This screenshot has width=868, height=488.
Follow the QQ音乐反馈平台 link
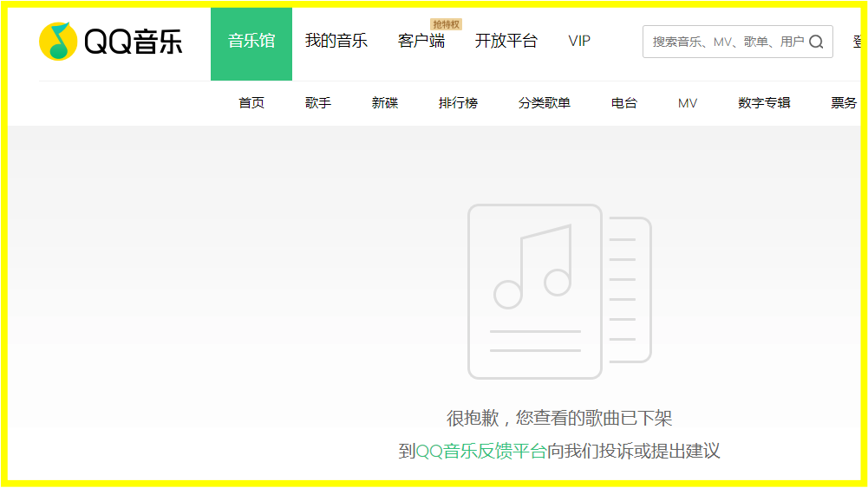click(481, 451)
